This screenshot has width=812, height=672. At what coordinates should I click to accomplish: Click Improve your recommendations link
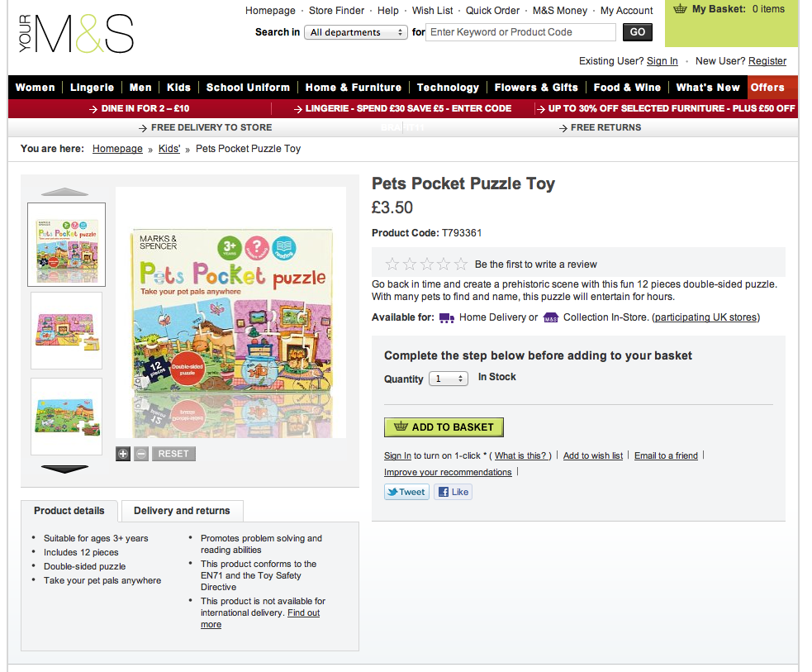[x=448, y=472]
